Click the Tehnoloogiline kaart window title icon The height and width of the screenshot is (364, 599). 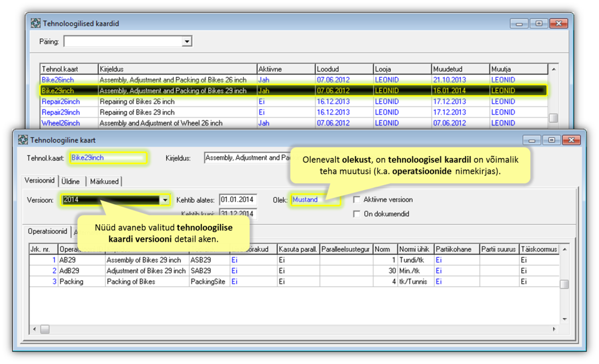tap(23, 140)
